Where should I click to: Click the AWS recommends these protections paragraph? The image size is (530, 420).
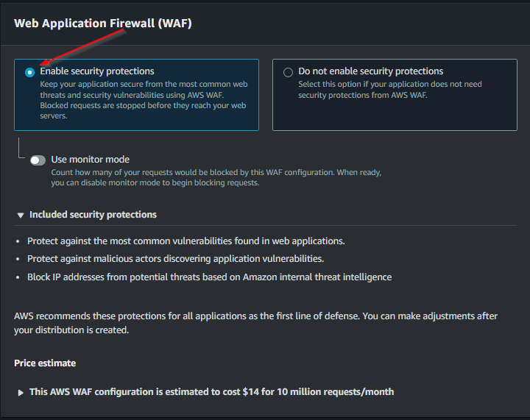click(255, 323)
